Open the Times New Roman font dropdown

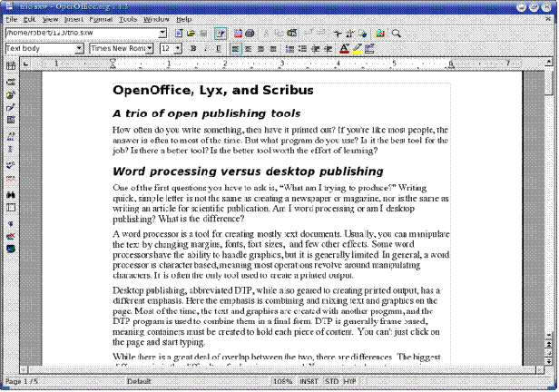[x=150, y=48]
